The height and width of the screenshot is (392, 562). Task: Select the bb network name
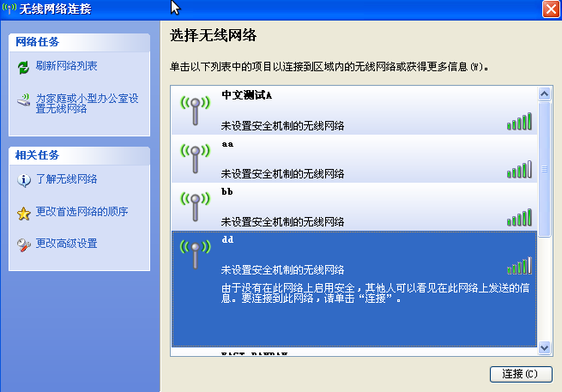pos(227,191)
